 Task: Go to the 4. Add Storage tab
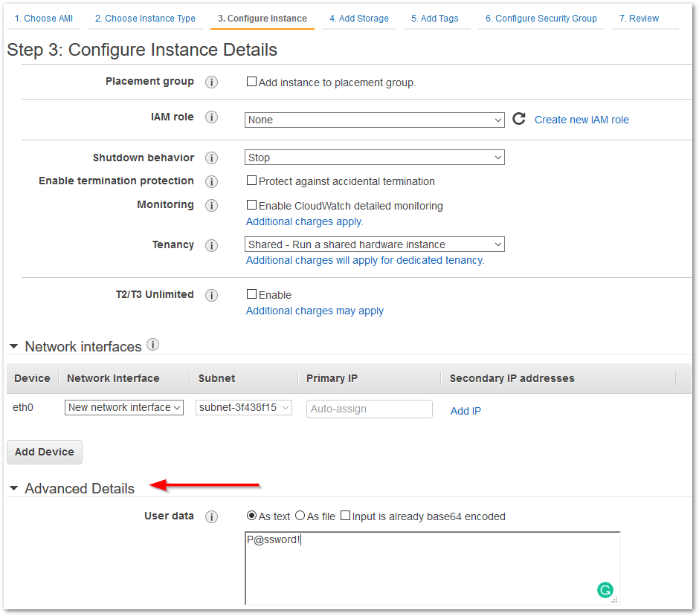point(358,19)
